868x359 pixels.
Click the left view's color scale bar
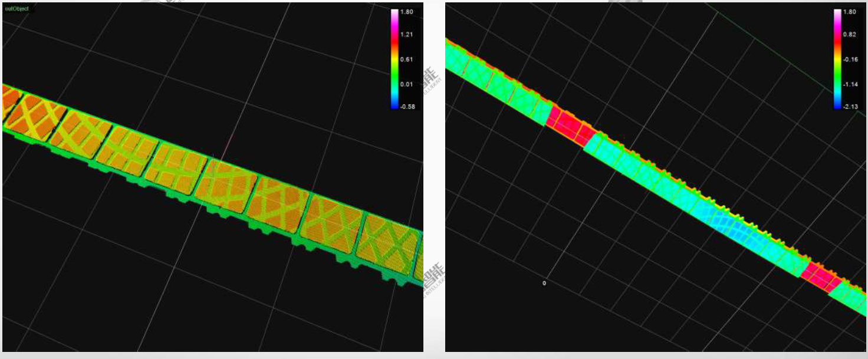(x=394, y=59)
